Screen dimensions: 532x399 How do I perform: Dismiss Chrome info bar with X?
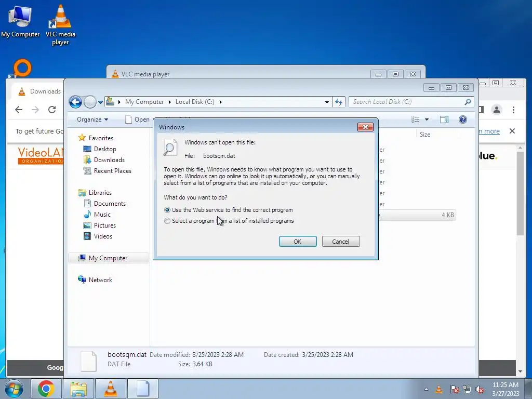512,131
